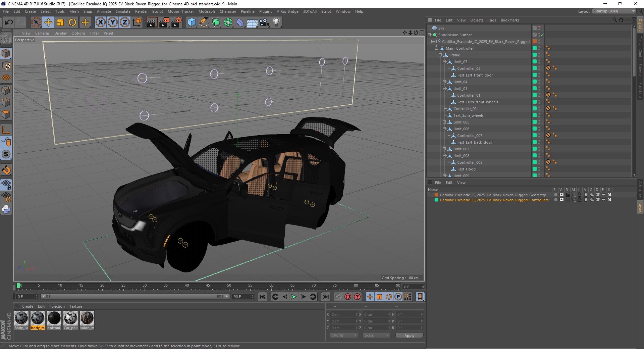Viewport: 644px width, 349px height.
Task: Open the Layout dropdown Startup (User)
Action: [x=614, y=11]
